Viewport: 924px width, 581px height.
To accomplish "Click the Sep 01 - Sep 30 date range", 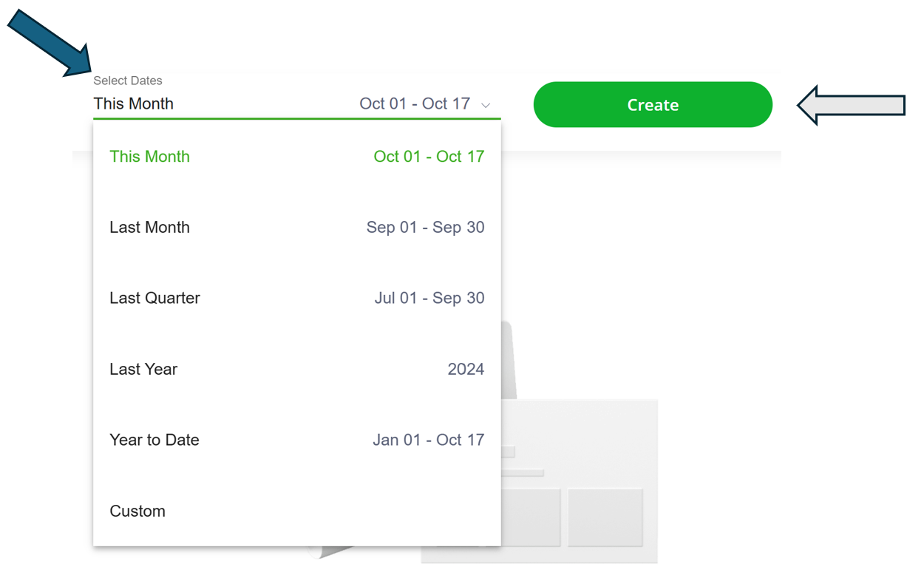I will (425, 228).
